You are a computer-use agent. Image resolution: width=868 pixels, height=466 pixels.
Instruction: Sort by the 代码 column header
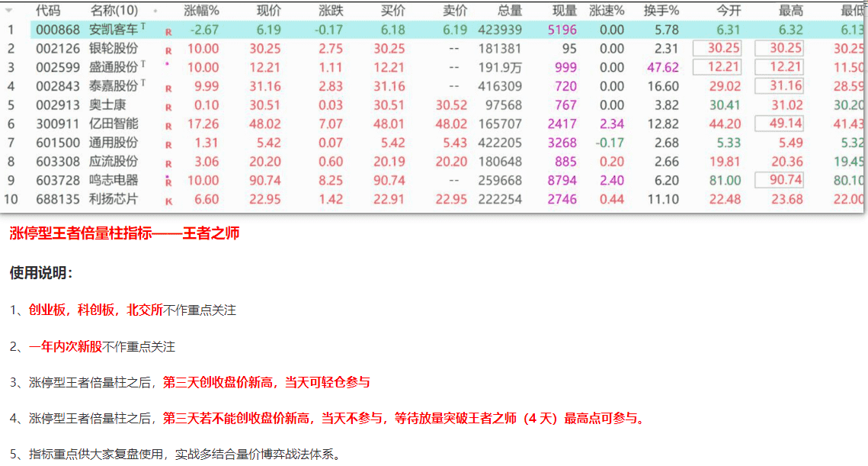coord(48,11)
